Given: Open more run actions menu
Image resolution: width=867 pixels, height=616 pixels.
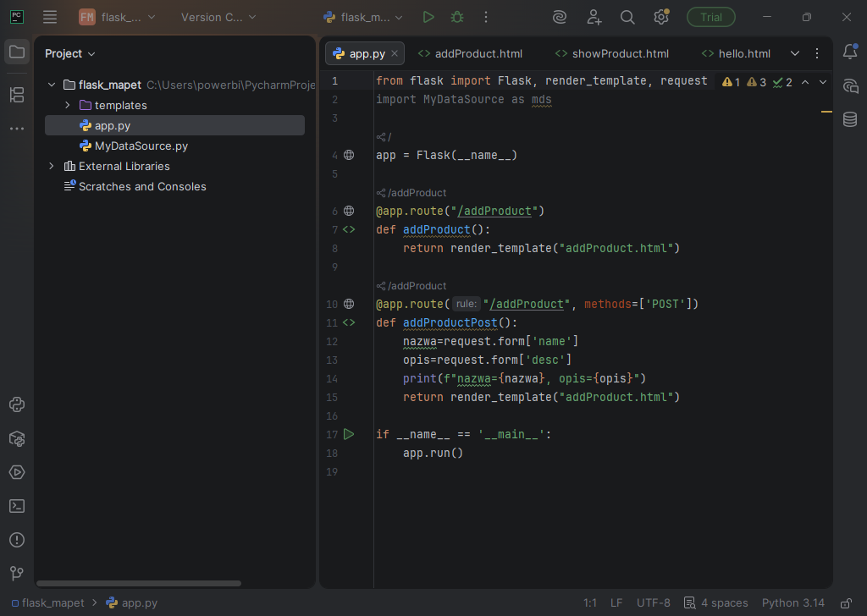Looking at the screenshot, I should click(486, 17).
